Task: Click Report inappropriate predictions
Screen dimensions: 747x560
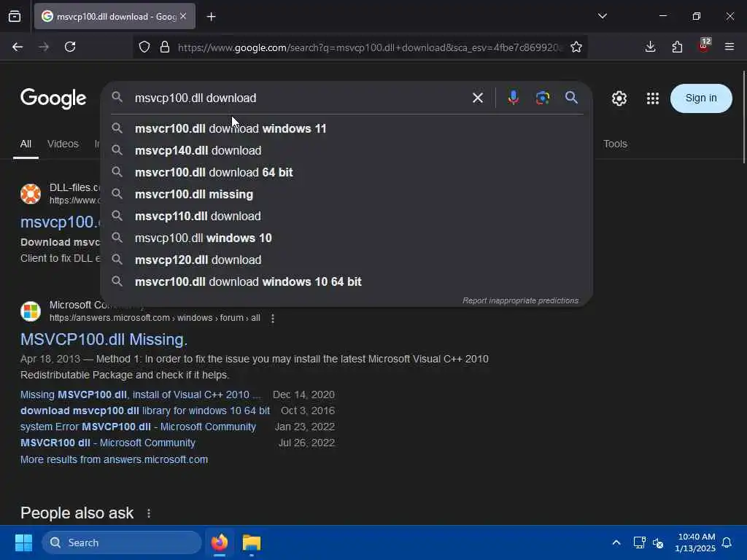Action: [520, 300]
